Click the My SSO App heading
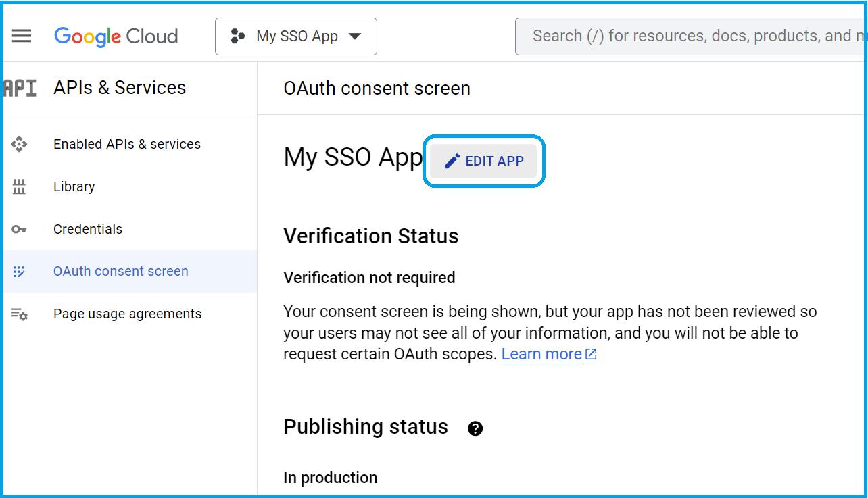The image size is (868, 498). click(x=353, y=157)
